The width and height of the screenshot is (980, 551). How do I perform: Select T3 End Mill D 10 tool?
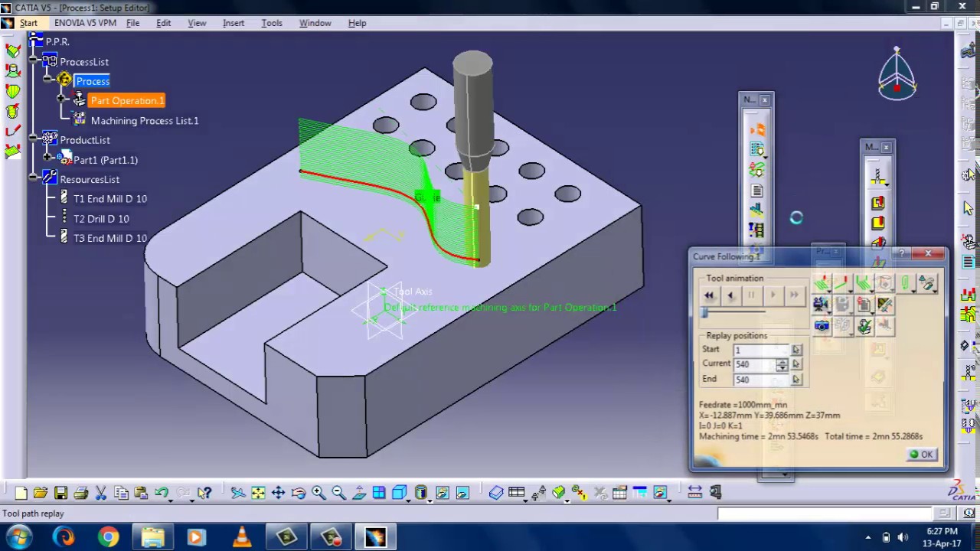(x=110, y=238)
